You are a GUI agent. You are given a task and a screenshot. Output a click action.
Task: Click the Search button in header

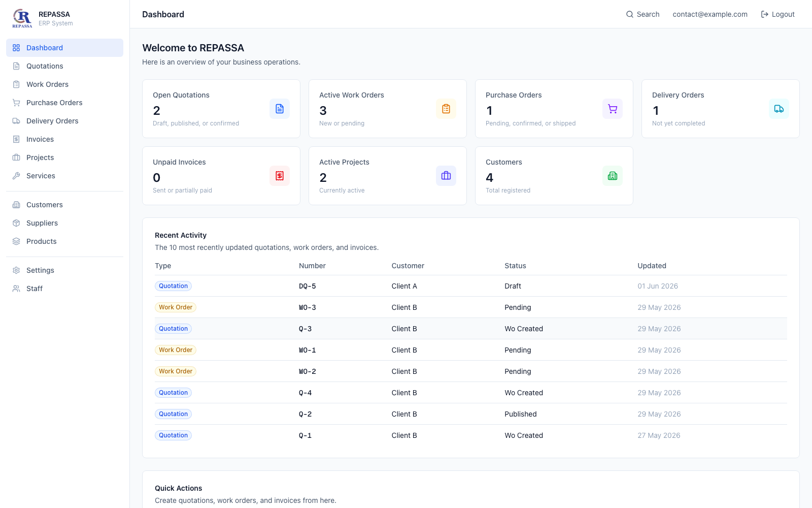coord(642,14)
